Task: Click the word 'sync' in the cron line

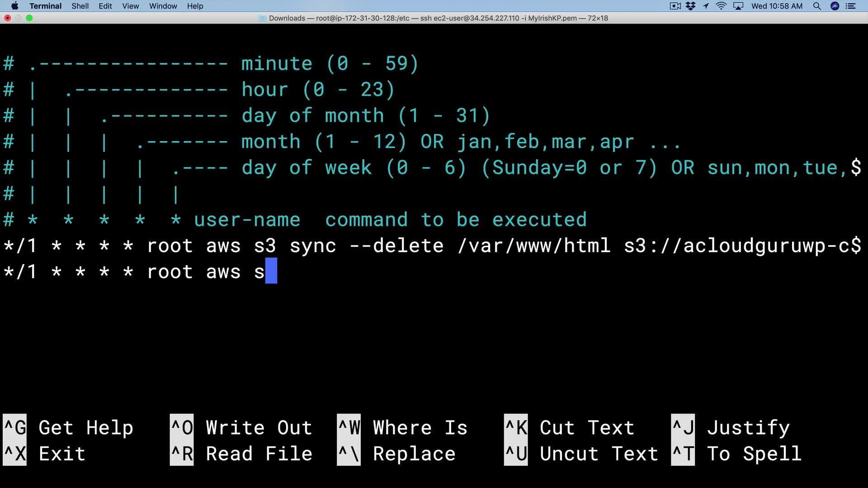Action: point(312,246)
